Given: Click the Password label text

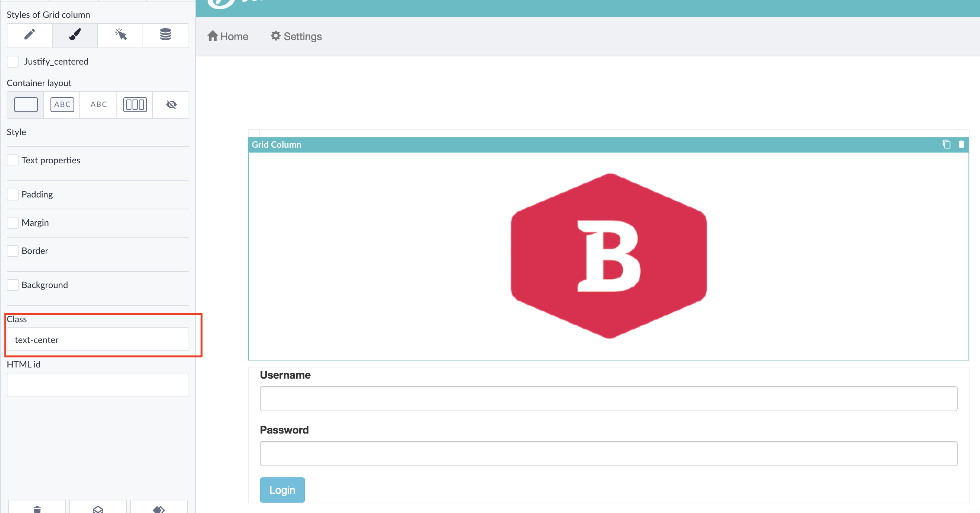Looking at the screenshot, I should 284,429.
